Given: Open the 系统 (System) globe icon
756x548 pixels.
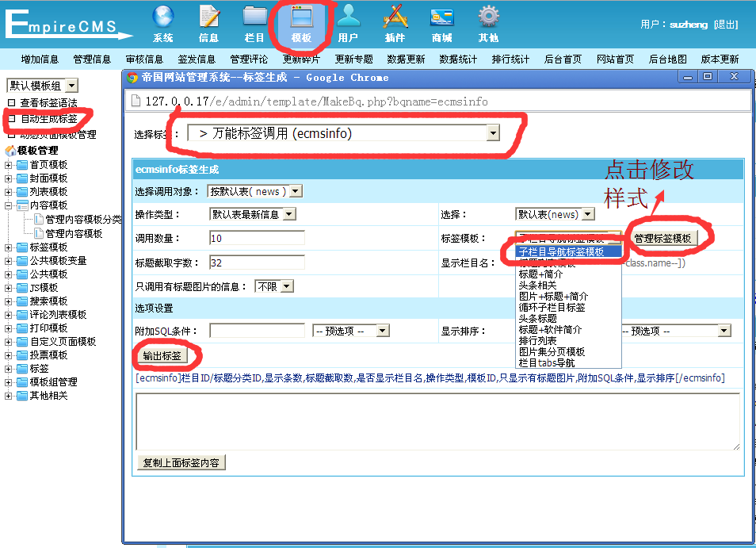Looking at the screenshot, I should [x=163, y=17].
